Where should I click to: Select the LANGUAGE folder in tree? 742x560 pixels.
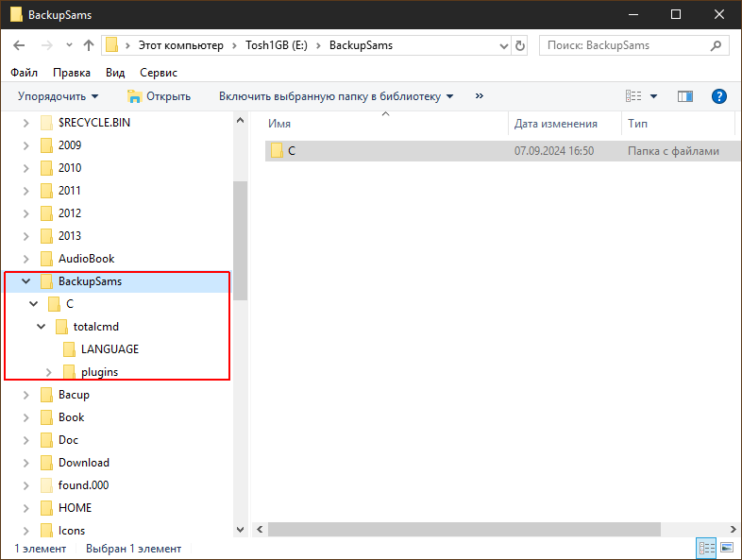[109, 349]
